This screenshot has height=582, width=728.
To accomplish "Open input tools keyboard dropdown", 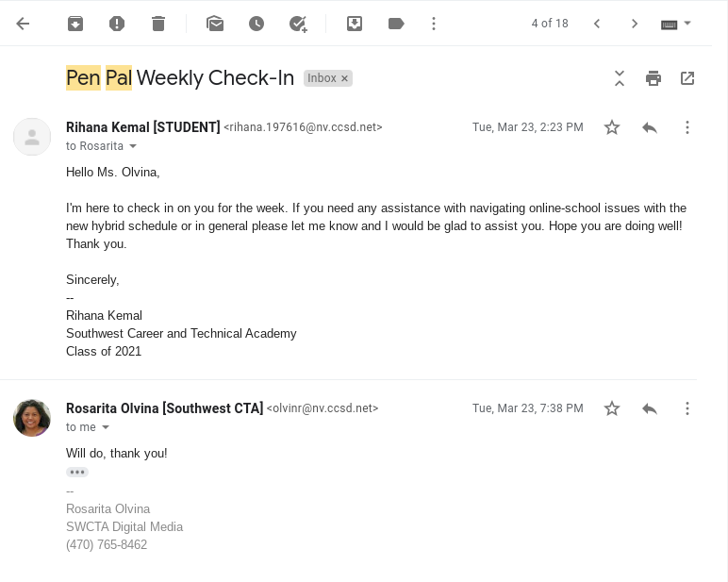I will (x=687, y=24).
